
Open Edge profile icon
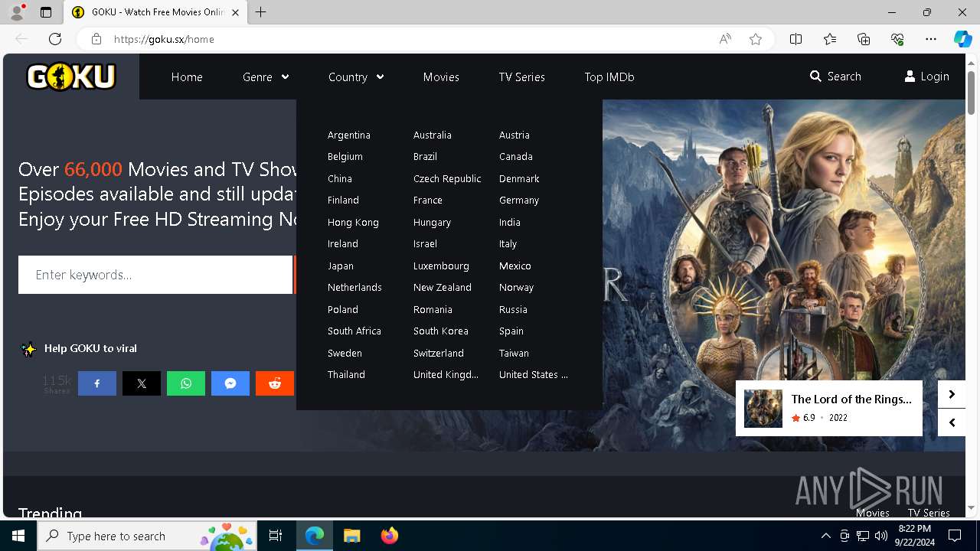[x=17, y=12]
